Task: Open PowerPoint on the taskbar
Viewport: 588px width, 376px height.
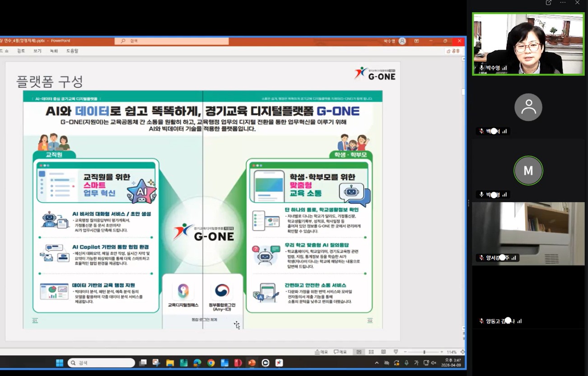Action: tap(252, 363)
